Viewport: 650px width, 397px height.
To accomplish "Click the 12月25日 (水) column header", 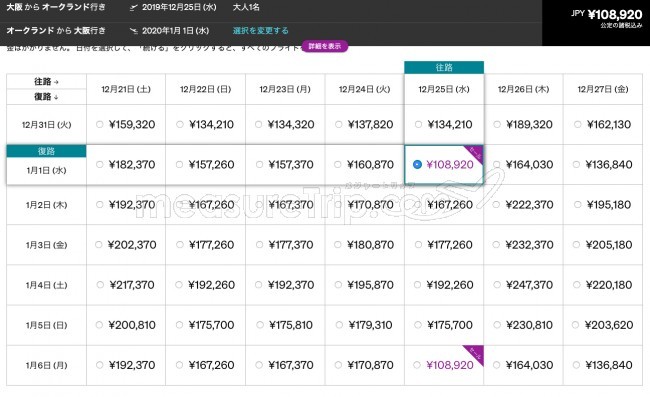I will (x=444, y=89).
